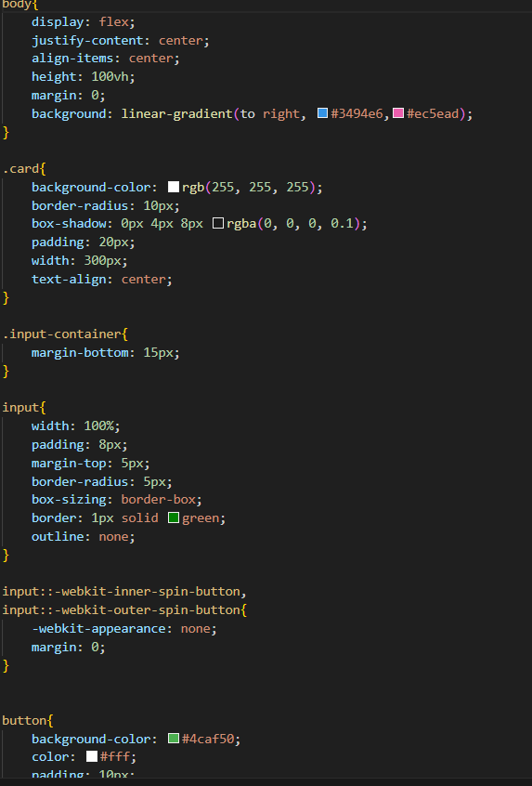Open the blue #3494e6 color swatch
This screenshot has height=786, width=532.
click(x=322, y=113)
